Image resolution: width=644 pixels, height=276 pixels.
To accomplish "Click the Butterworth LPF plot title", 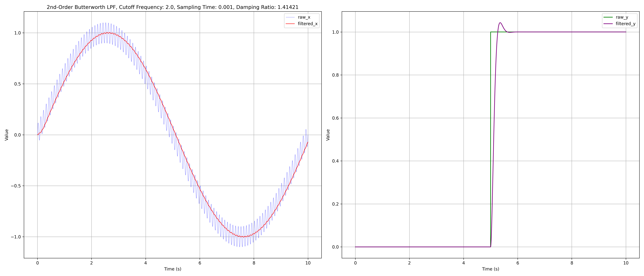I will point(173,7).
